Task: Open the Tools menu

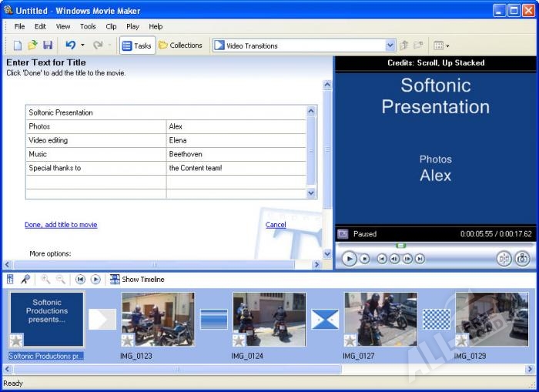Action: 88,26
